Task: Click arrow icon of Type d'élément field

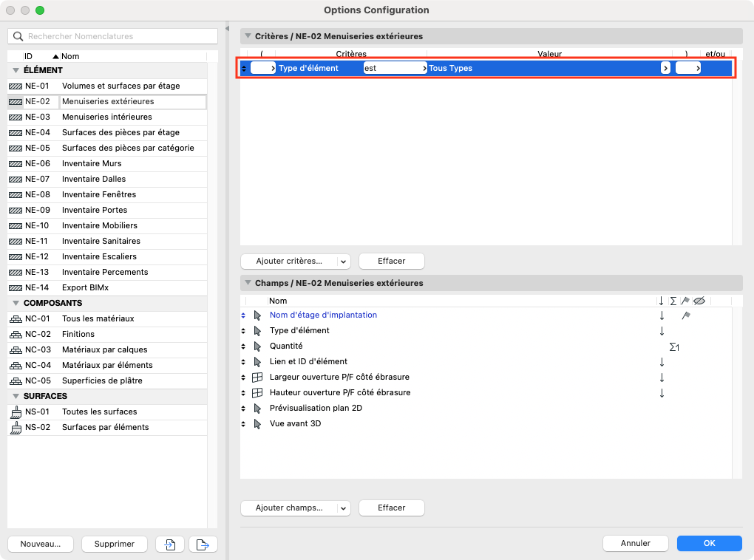Action: tap(258, 331)
